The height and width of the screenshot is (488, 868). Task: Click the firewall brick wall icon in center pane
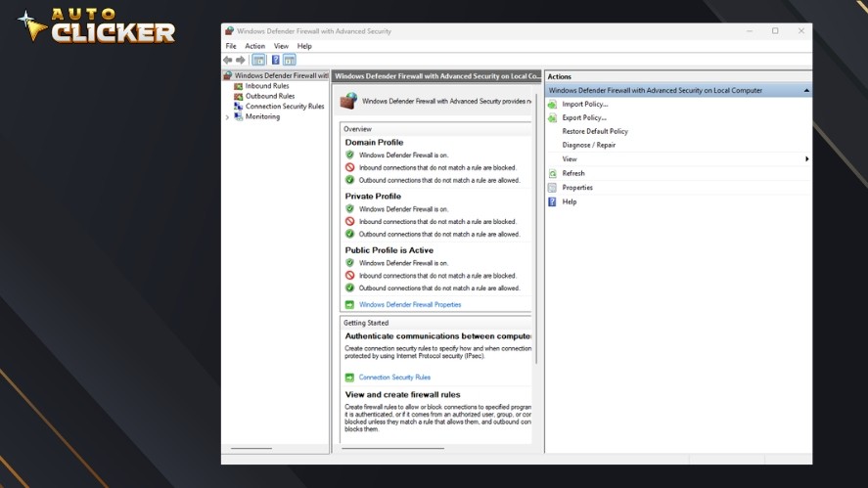348,101
